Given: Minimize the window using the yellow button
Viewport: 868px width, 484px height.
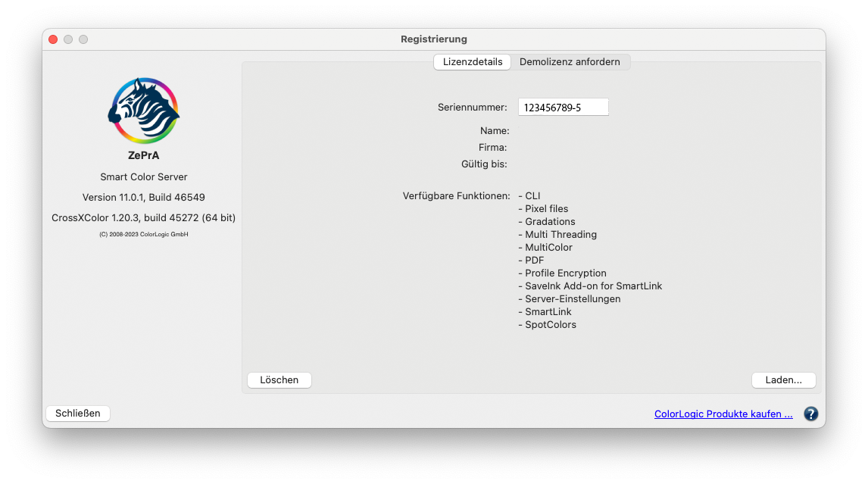Looking at the screenshot, I should pyautogui.click(x=68, y=39).
